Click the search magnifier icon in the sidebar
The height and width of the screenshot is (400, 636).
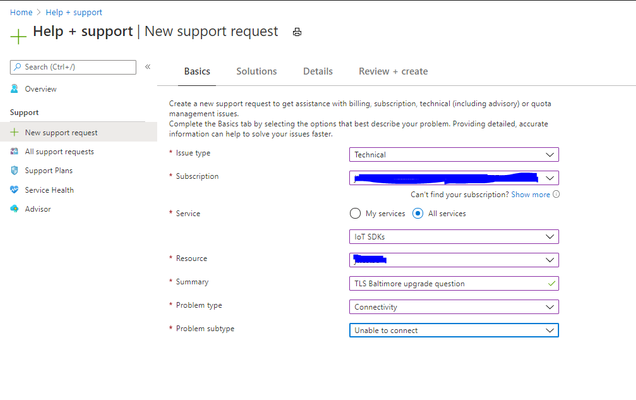pos(17,67)
